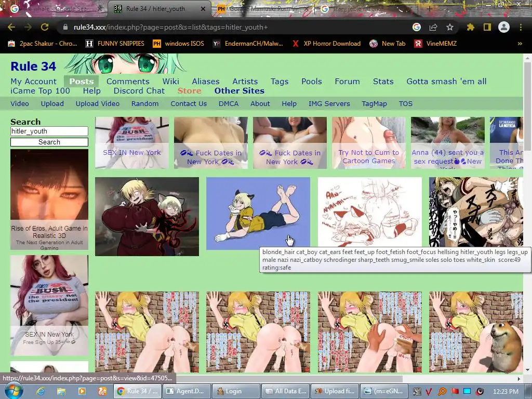The height and width of the screenshot is (399, 532).
Task: Open the Windows Start button
Action: coord(14,391)
